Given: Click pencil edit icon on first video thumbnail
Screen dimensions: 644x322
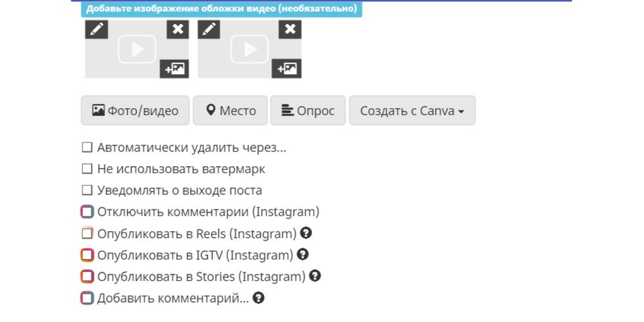Looking at the screenshot, I should [x=97, y=30].
